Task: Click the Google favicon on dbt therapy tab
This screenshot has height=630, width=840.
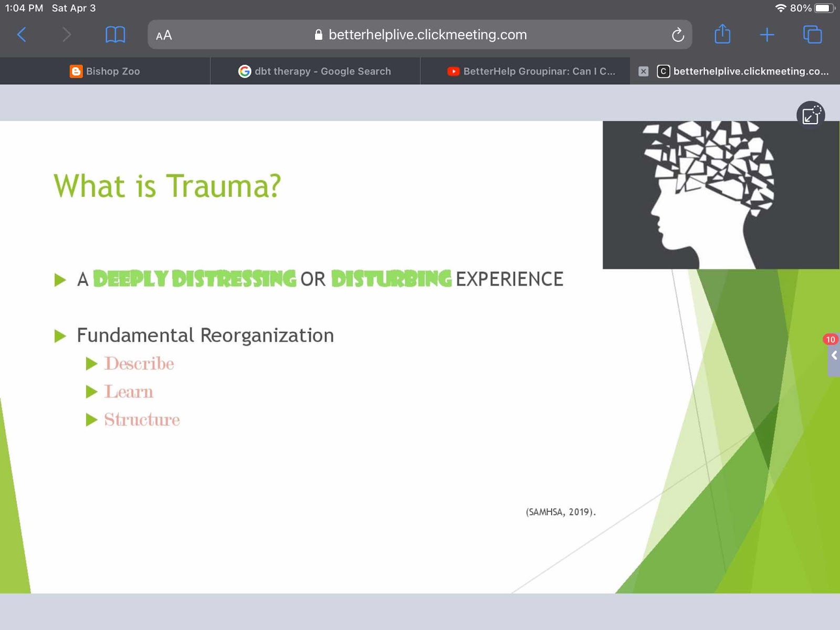Action: [245, 71]
